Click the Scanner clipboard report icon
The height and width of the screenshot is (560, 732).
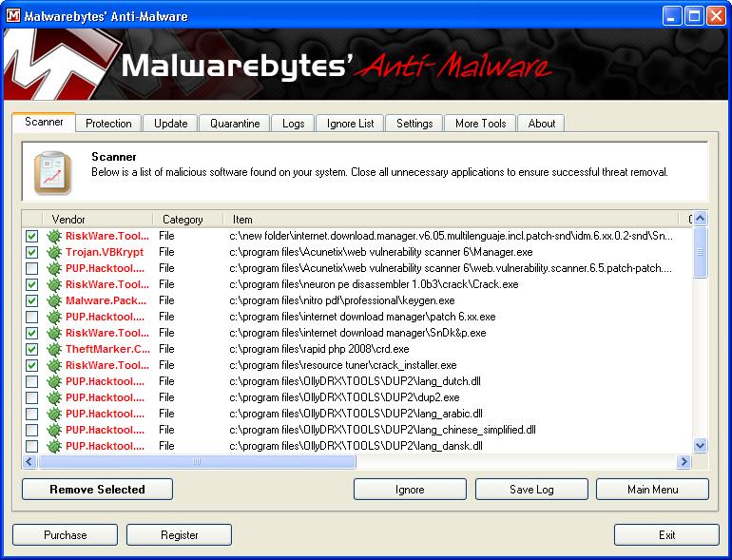pos(52,172)
